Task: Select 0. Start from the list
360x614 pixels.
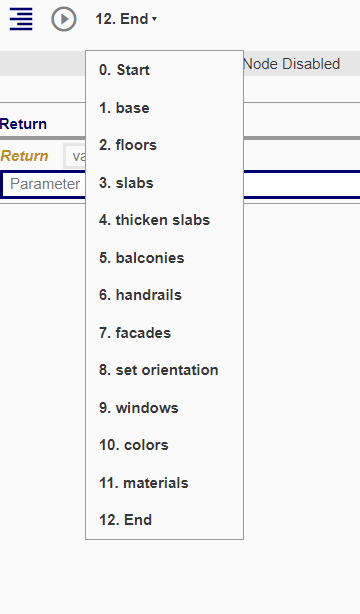Action: click(x=165, y=70)
